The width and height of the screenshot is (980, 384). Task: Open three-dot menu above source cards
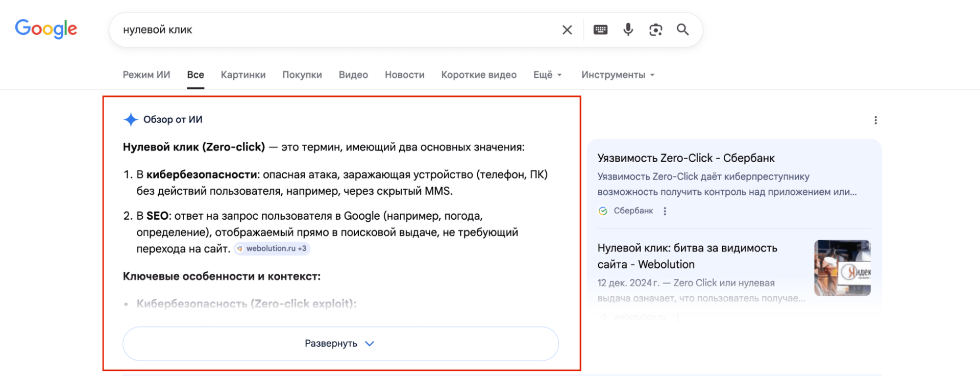(875, 120)
